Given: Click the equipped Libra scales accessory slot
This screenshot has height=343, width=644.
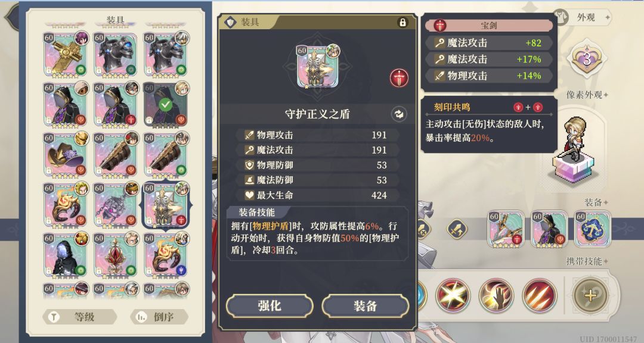Looking at the screenshot, I should pos(592,229).
